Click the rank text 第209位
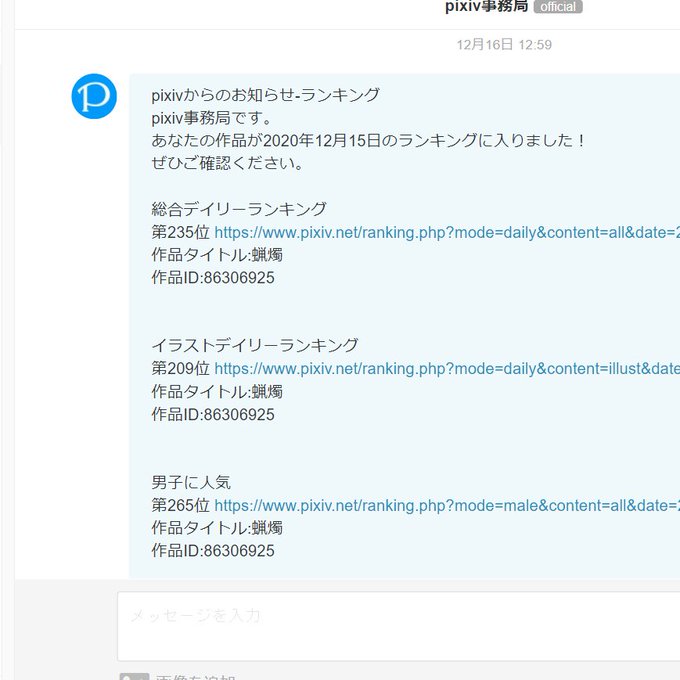The image size is (680, 680). 180,369
